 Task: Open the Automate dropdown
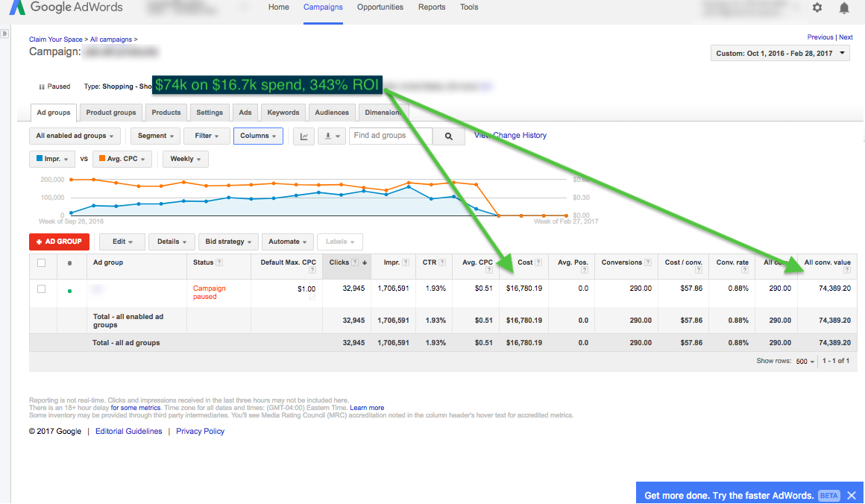tap(287, 242)
